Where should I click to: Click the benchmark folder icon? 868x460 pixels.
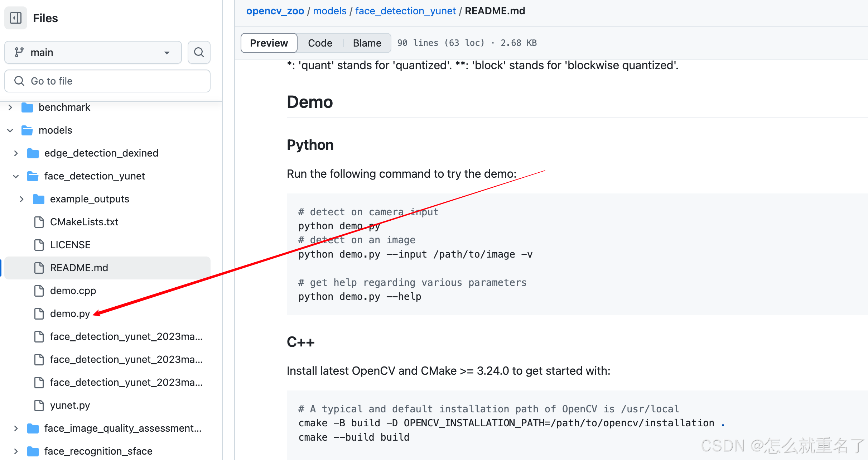point(27,107)
